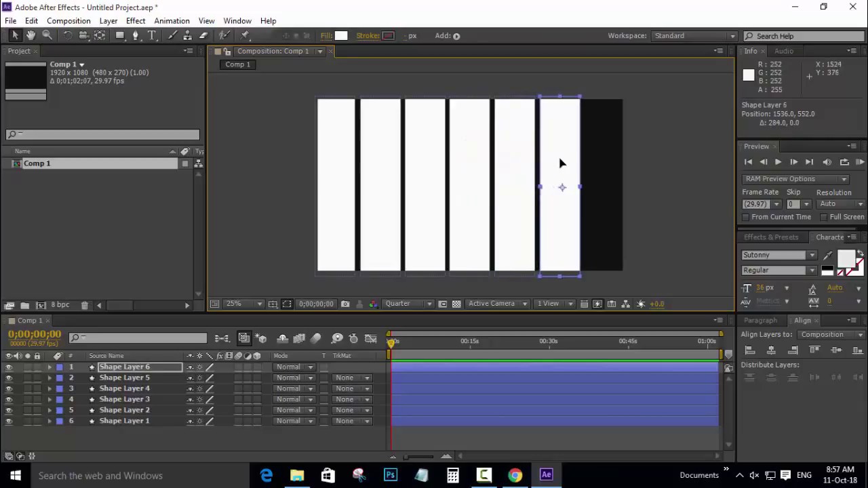Switch to the Paragraph tab
868x488 pixels.
click(760, 321)
